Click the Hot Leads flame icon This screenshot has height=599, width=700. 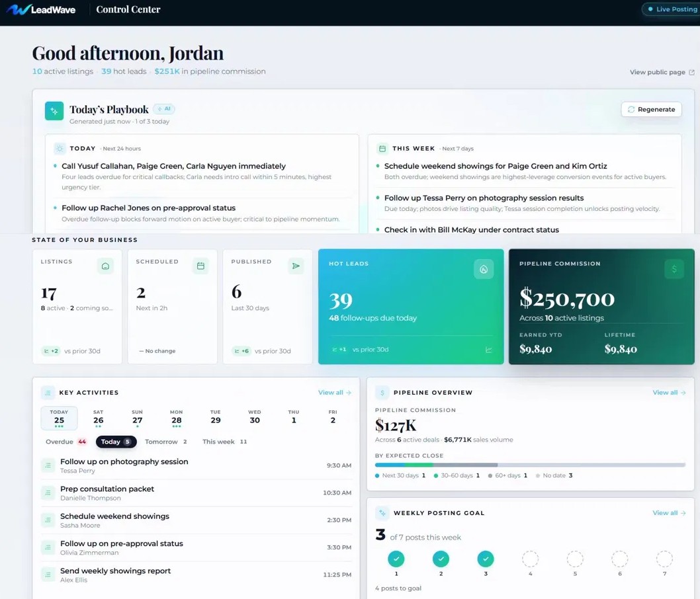tap(484, 269)
